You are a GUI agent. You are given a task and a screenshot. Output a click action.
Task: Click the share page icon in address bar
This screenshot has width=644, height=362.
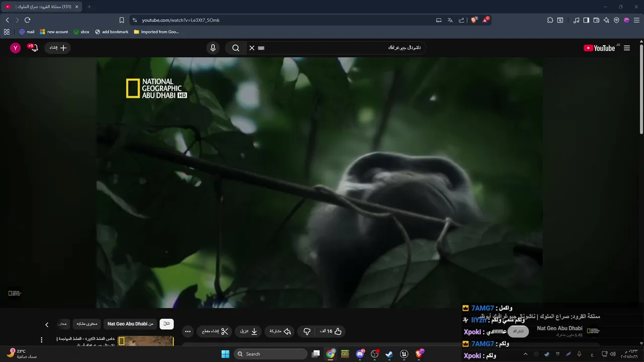(x=461, y=20)
